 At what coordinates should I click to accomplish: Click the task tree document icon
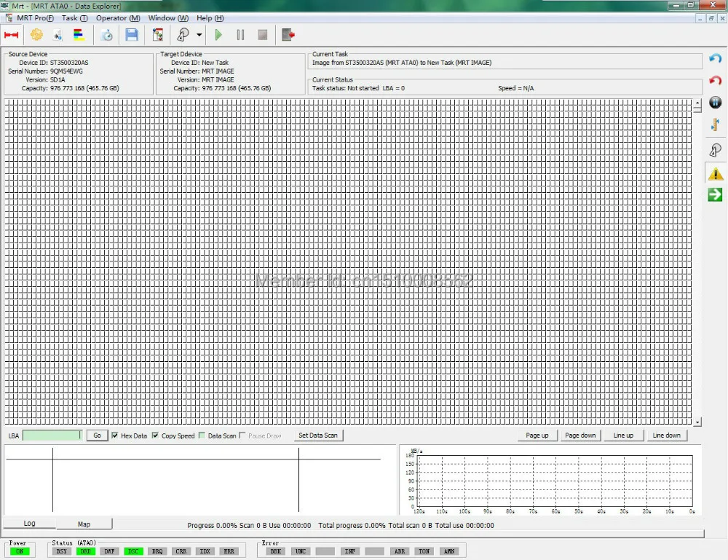(x=158, y=35)
